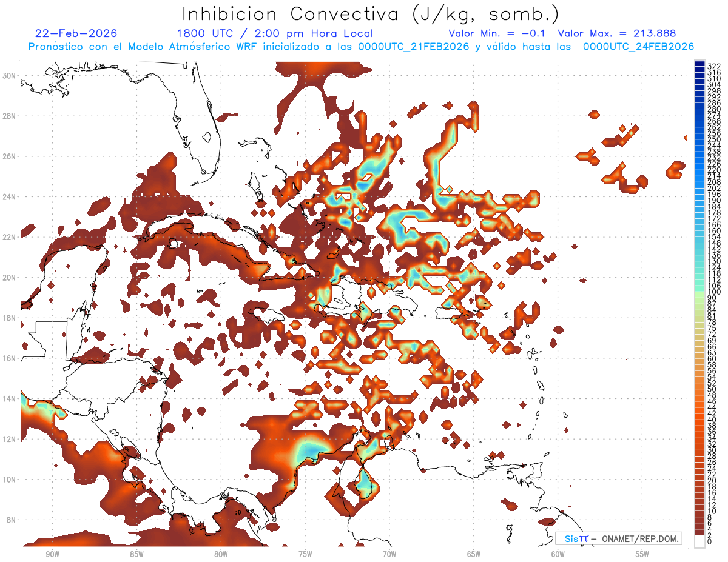The height and width of the screenshot is (562, 728).
Task: Click 'Pronóstico con el Modelo Atmósferico WRF' text
Action: [x=144, y=47]
